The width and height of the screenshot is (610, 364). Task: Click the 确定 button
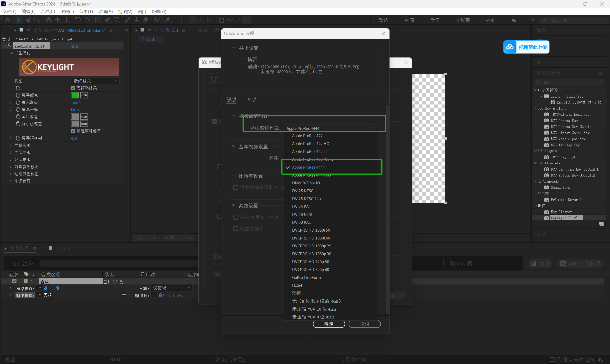(x=329, y=324)
